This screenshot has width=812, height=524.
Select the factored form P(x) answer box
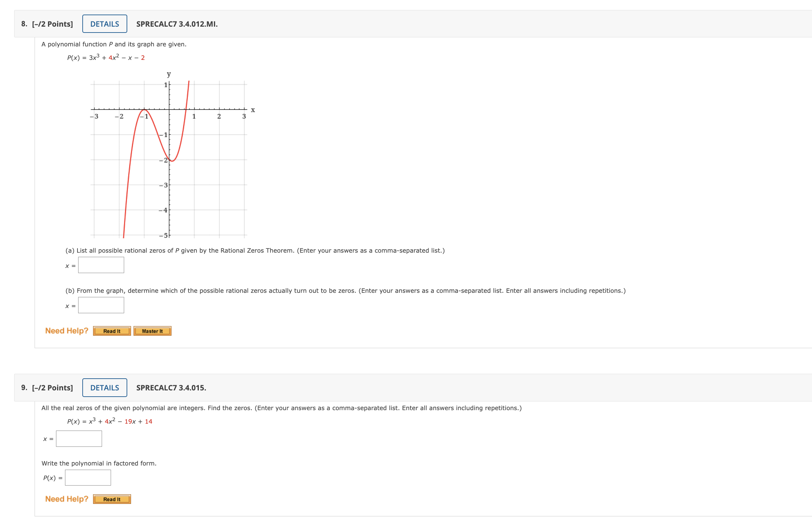(88, 477)
